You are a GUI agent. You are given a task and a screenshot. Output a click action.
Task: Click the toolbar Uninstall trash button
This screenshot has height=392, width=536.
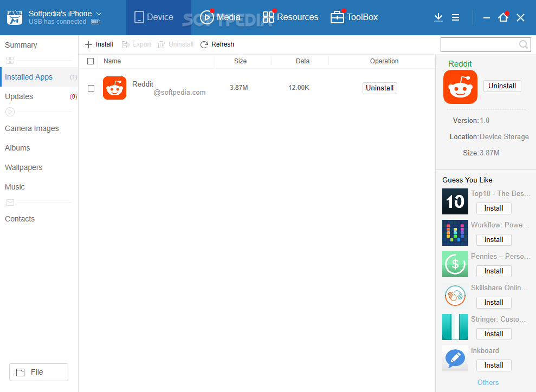[x=176, y=44]
